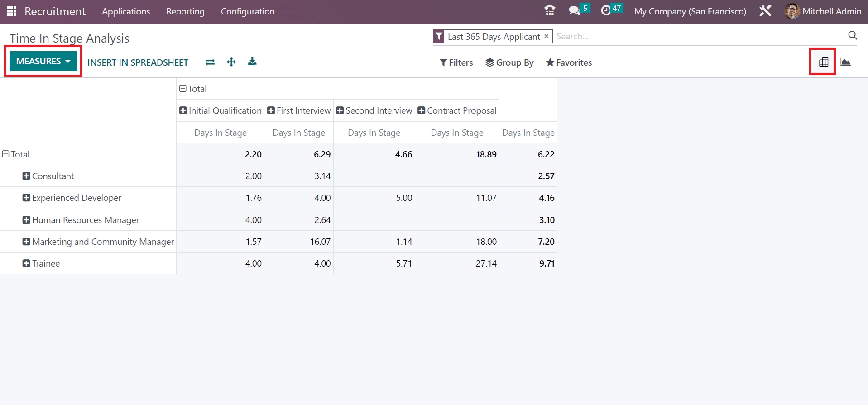Download the pivot table as xlsx
The image size is (868, 405).
(252, 62)
